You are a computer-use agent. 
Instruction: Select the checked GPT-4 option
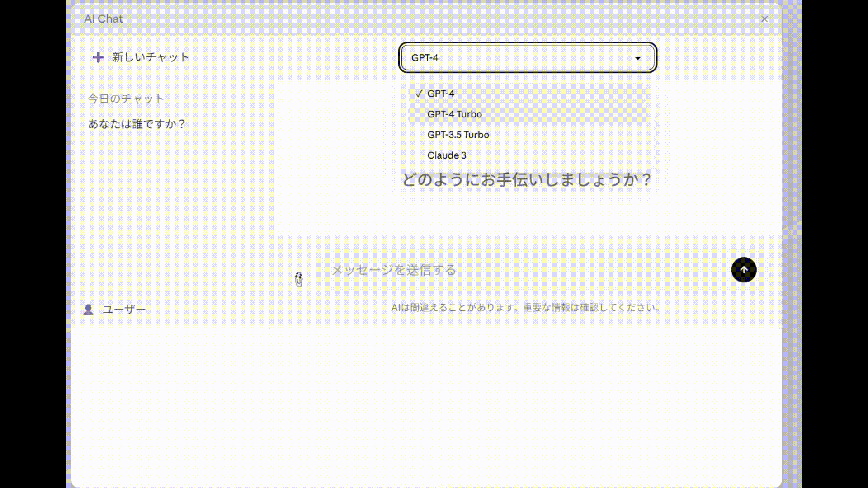coord(441,94)
